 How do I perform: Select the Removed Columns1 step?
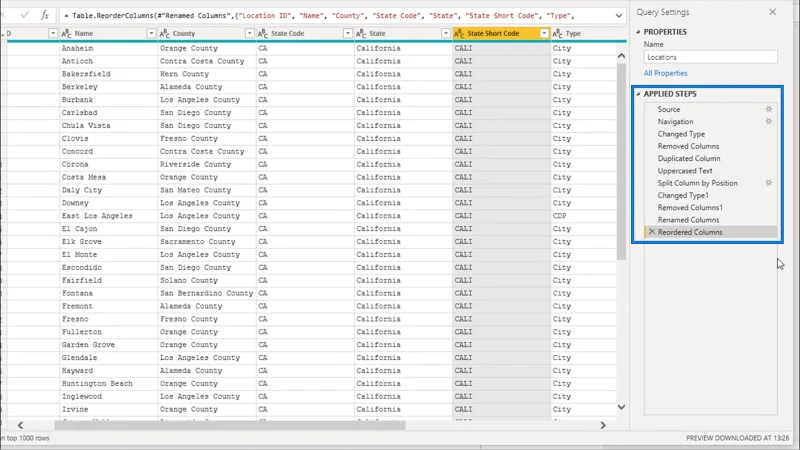tap(690, 207)
